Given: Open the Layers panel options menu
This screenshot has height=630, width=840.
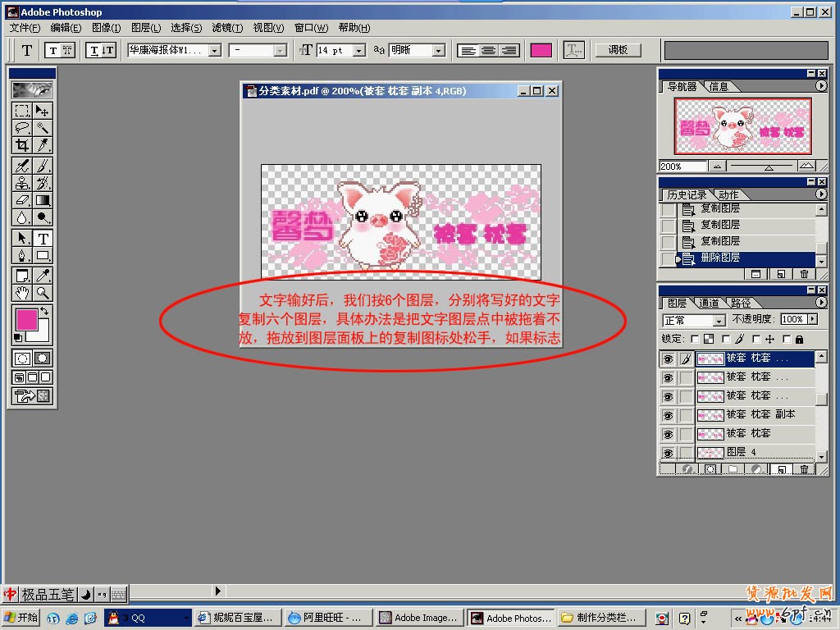Looking at the screenshot, I should pyautogui.click(x=820, y=302).
